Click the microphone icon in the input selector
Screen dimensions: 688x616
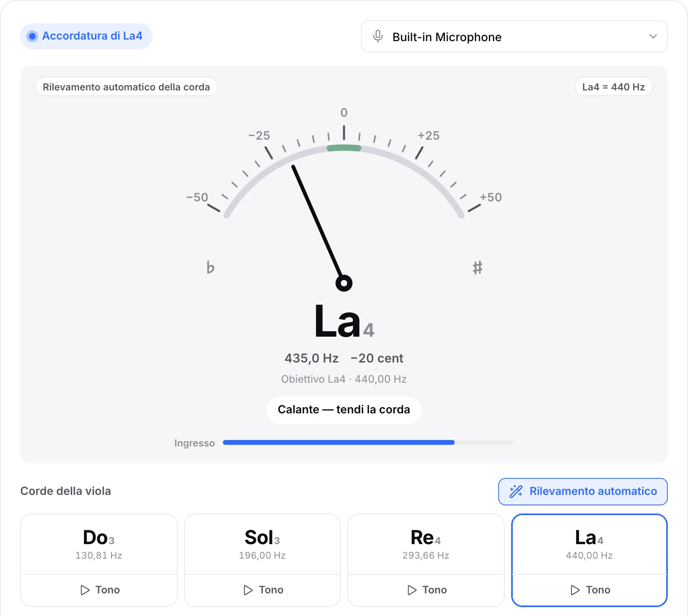378,36
